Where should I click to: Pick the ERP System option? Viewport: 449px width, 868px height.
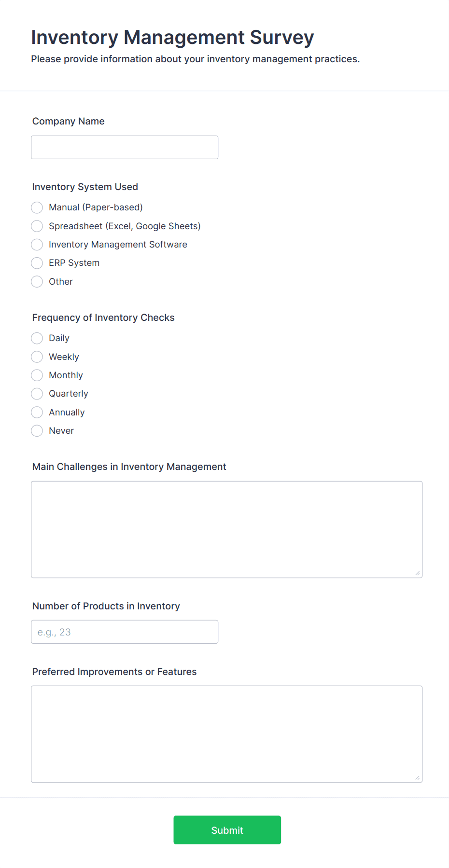[37, 263]
